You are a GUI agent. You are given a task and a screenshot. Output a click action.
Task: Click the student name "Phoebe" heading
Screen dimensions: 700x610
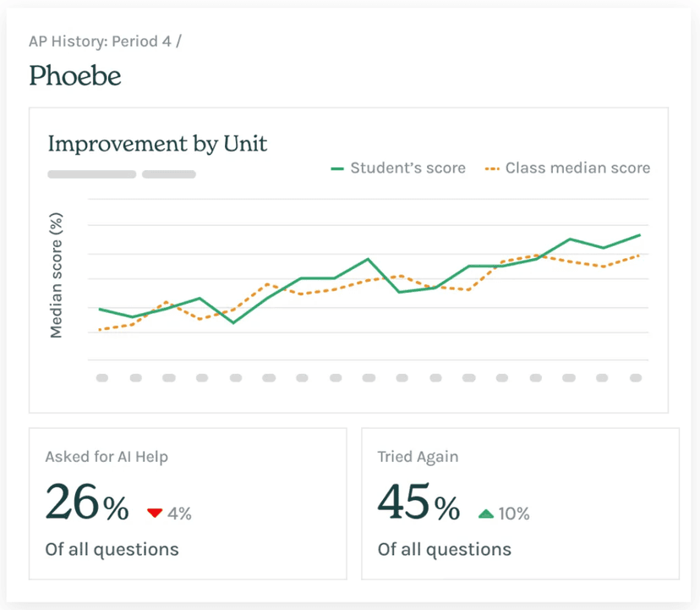click(75, 76)
